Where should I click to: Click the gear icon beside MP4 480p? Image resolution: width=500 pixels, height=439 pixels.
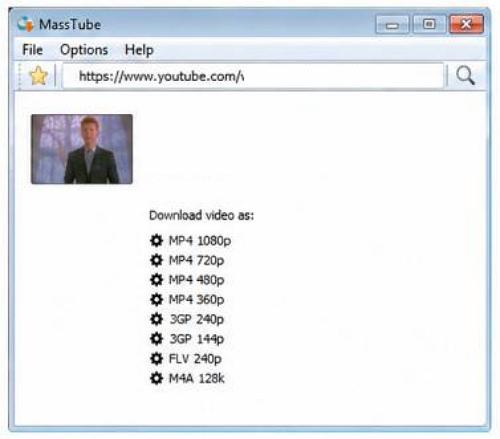[156, 280]
